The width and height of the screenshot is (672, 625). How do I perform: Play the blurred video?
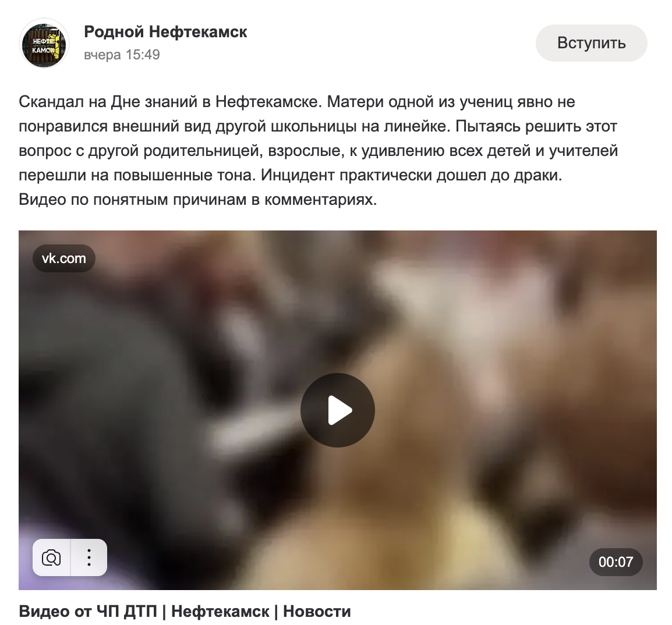pos(337,410)
